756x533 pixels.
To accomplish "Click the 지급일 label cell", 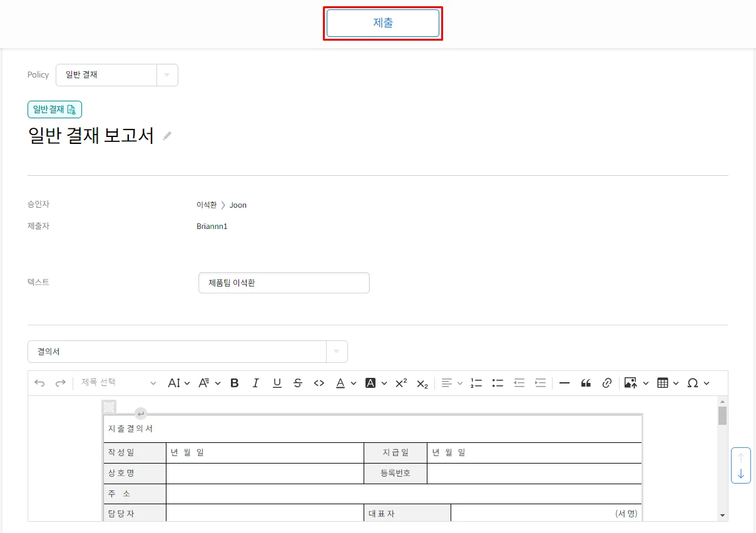I will [396, 453].
